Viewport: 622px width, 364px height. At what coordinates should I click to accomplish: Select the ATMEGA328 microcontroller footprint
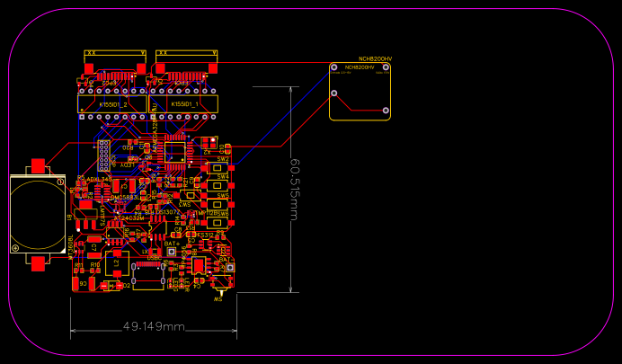[x=175, y=154]
